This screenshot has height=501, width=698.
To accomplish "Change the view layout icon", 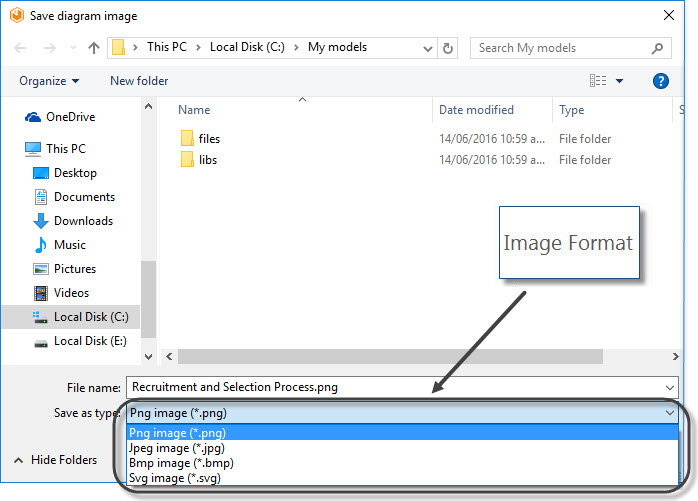I will pos(598,81).
